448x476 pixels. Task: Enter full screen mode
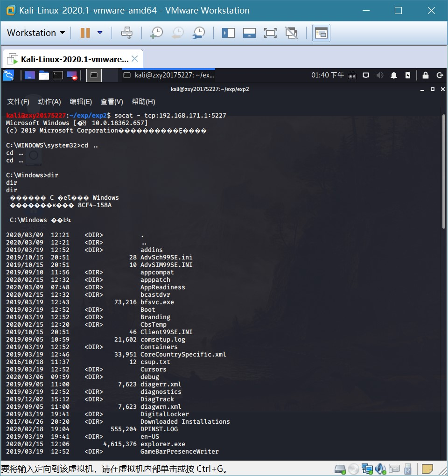click(270, 33)
